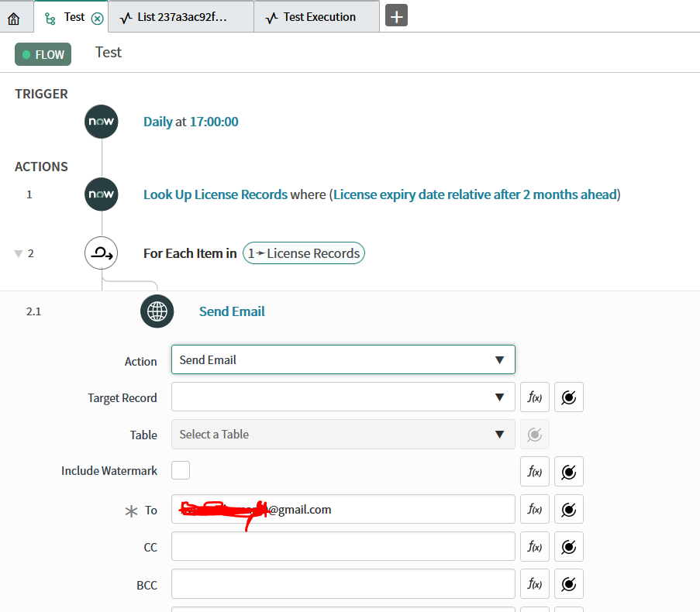The height and width of the screenshot is (612, 700).
Task: Open data pill picker for BCC field
Action: point(569,584)
